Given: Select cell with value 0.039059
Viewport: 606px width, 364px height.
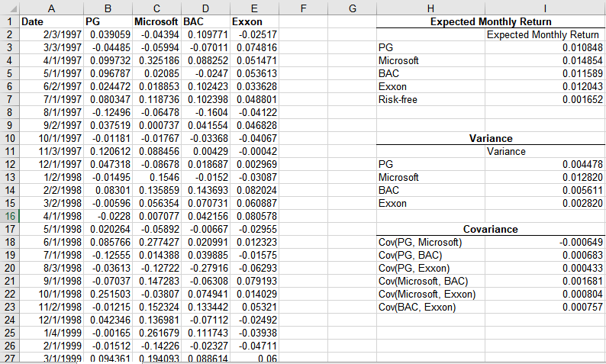Looking at the screenshot, I should pos(108,35).
